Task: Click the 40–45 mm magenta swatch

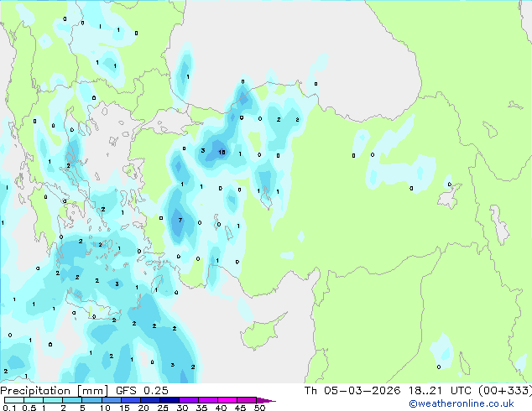Action: click(227, 400)
